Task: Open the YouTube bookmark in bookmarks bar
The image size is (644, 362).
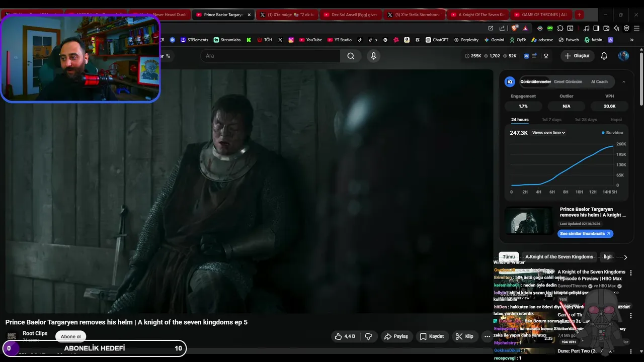Action: pyautogui.click(x=310, y=40)
